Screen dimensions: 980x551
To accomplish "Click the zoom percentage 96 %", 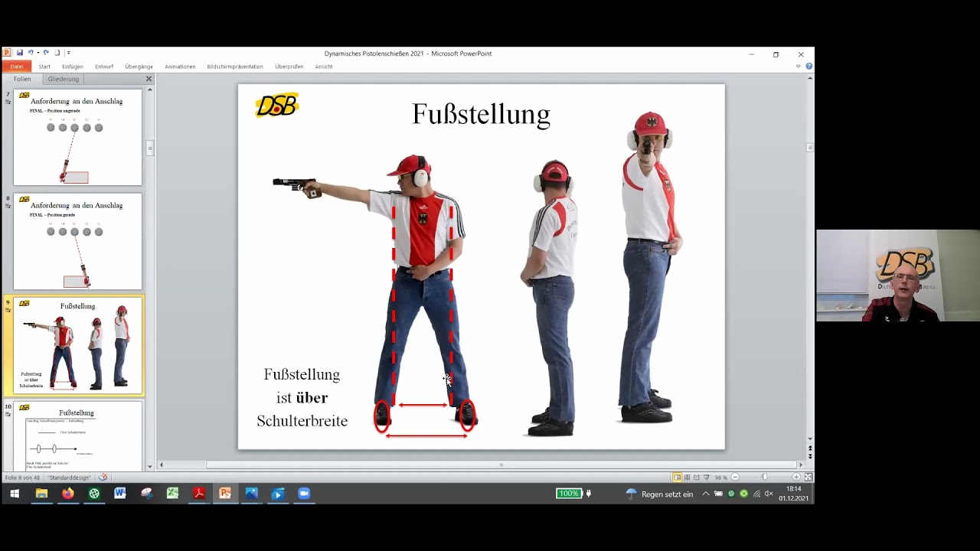I will (720, 478).
